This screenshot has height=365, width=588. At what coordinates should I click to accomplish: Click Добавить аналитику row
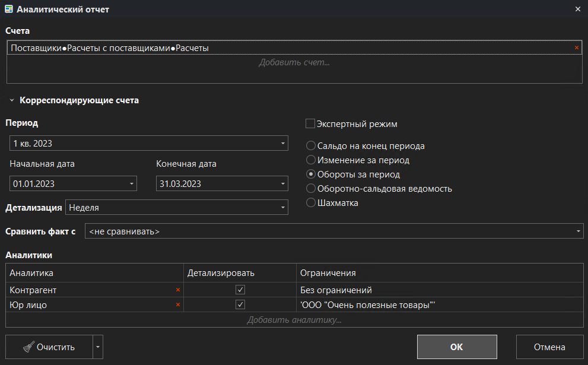point(294,320)
